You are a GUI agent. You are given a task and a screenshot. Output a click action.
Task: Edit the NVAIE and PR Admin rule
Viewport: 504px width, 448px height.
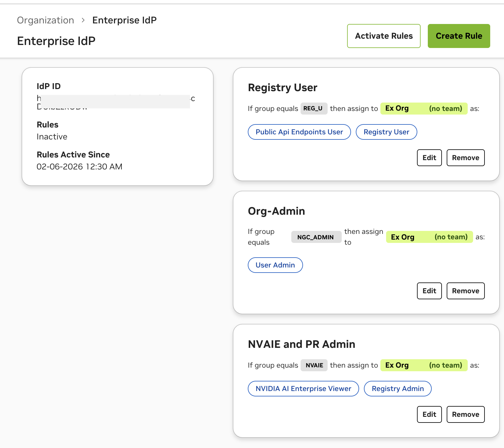coord(429,414)
